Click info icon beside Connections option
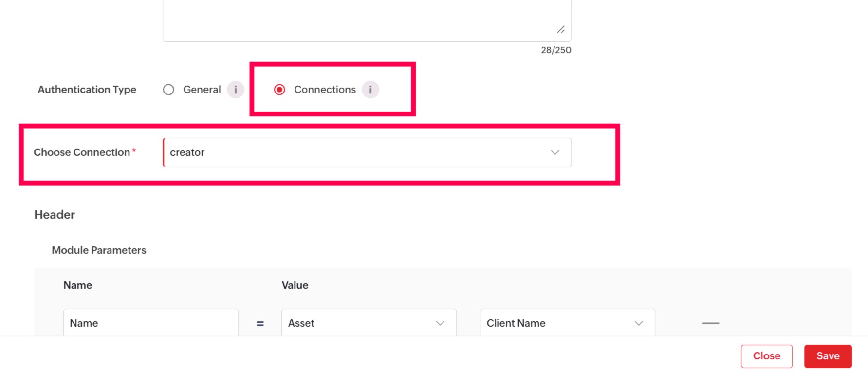868x374 pixels. [370, 90]
